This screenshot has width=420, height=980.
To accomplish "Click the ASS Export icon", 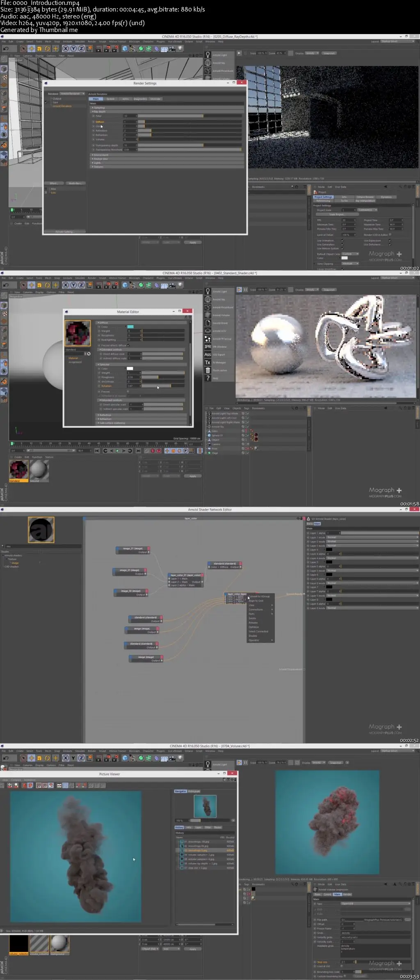I will 208,354.
